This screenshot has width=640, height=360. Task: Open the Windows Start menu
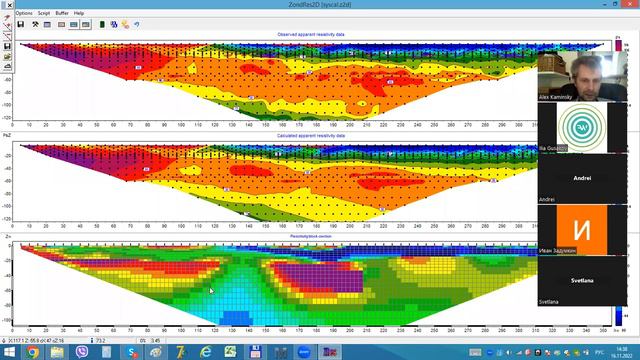[9, 352]
